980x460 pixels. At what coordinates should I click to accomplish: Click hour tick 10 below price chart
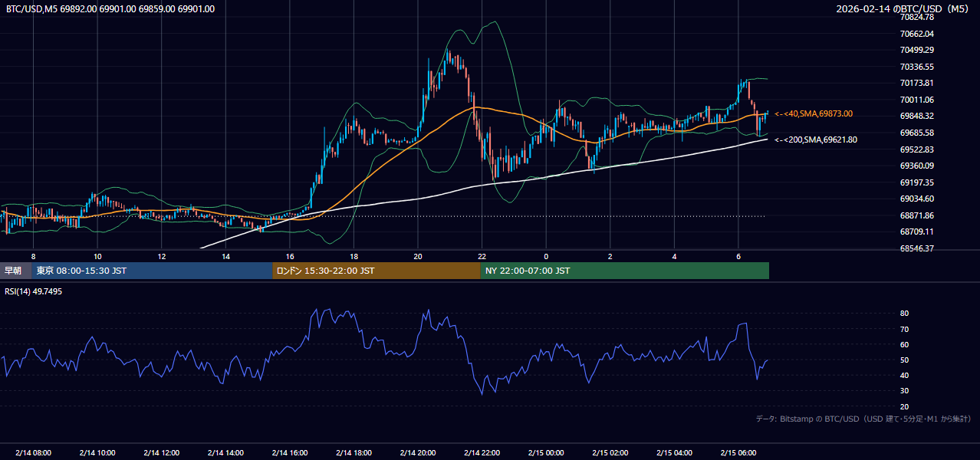point(97,256)
